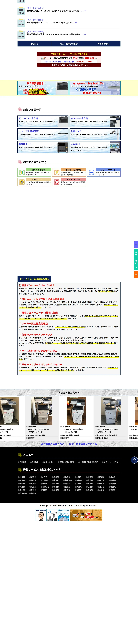Click the リモートサポートでしっかりフォロー heading
Viewport: 138px width, 644px height.
point(40,365)
